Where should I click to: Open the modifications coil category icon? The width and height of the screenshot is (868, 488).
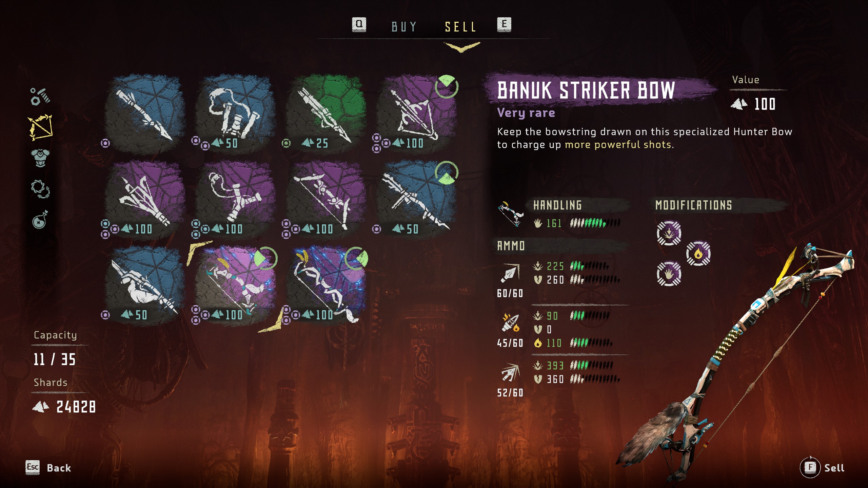40,189
